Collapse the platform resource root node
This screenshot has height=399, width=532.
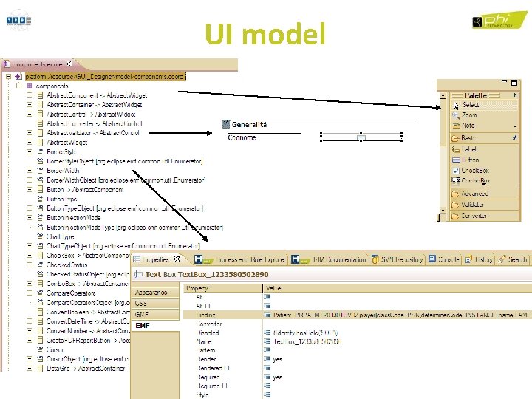click(8, 77)
